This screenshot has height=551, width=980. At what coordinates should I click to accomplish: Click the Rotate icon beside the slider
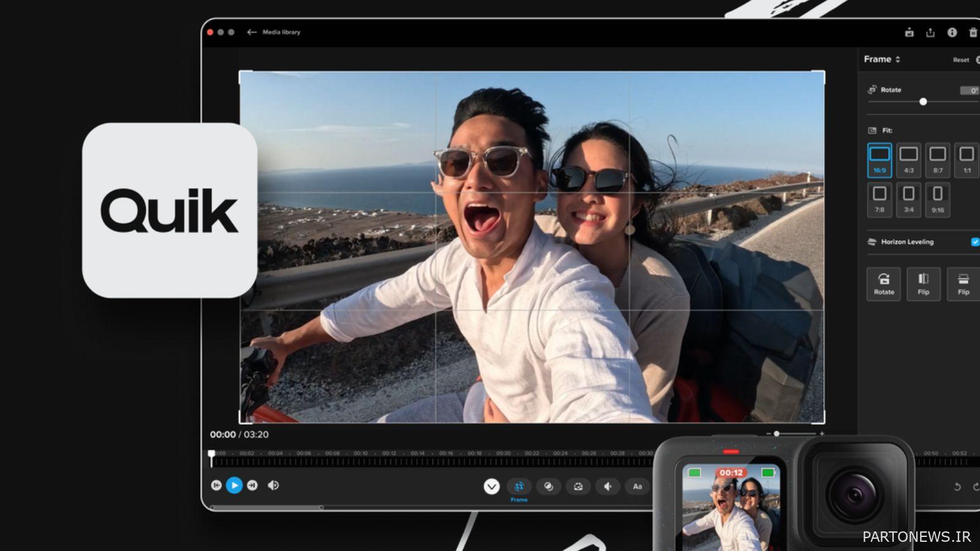coord(872,90)
